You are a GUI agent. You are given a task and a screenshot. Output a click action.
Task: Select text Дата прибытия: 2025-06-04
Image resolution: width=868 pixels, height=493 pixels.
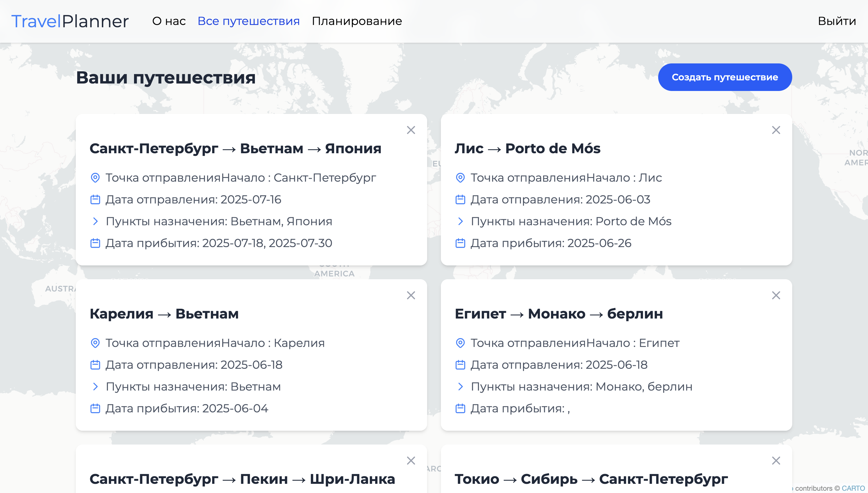[x=187, y=408]
